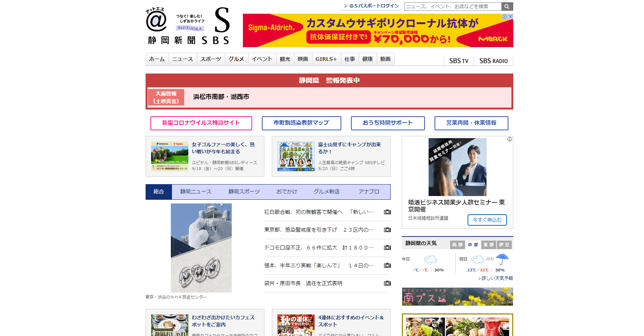The width and height of the screenshot is (644, 336).
Task: Open わざわざ出かけたいカフェスポット article
Action: [x=223, y=321]
